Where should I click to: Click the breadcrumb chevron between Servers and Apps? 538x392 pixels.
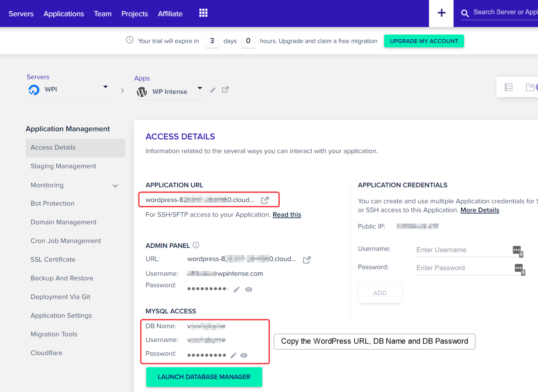(123, 91)
